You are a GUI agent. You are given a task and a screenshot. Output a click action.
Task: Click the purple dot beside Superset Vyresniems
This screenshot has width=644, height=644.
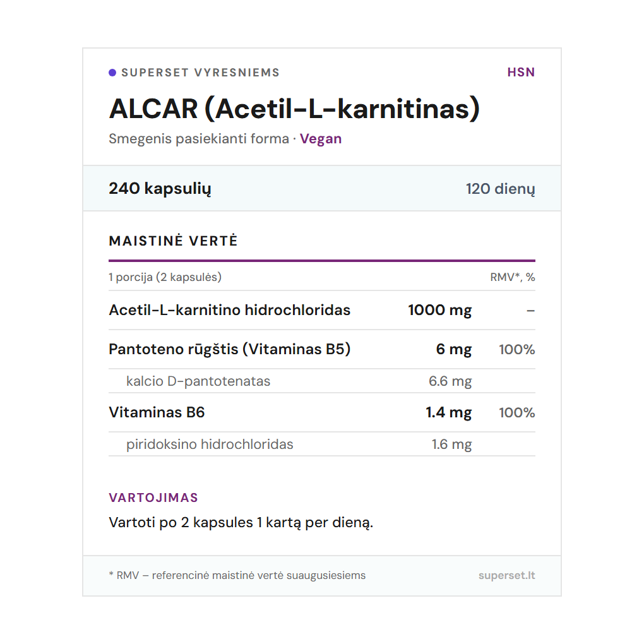coord(112,73)
